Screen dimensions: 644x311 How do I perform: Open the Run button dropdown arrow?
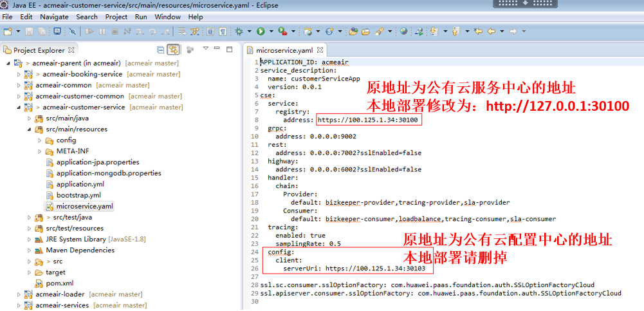[270, 31]
